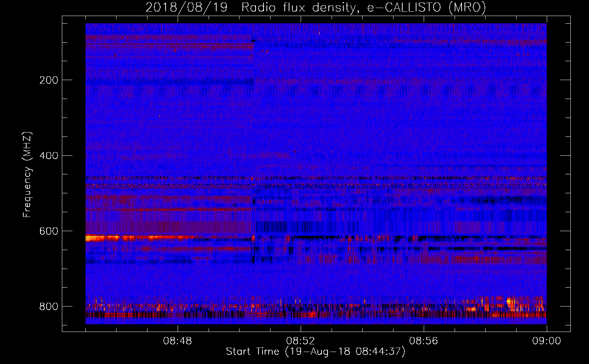Click the 08:48 time tick label

(x=178, y=341)
